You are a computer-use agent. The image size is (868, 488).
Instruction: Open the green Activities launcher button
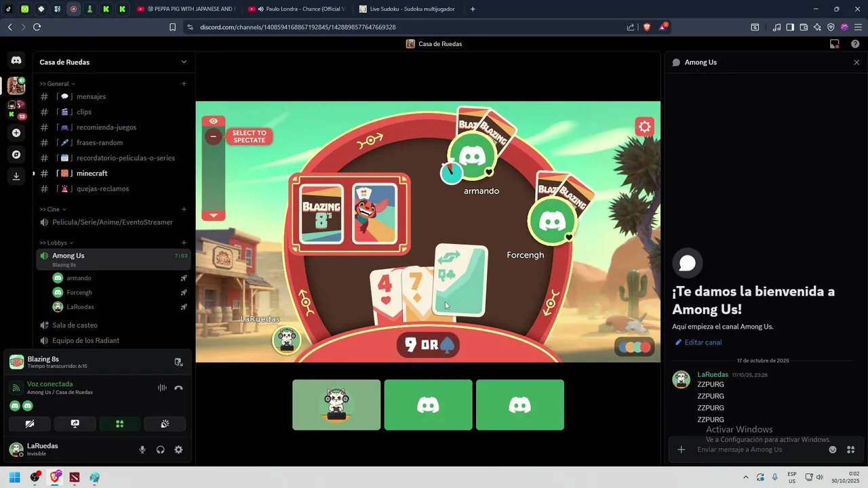pos(119,424)
